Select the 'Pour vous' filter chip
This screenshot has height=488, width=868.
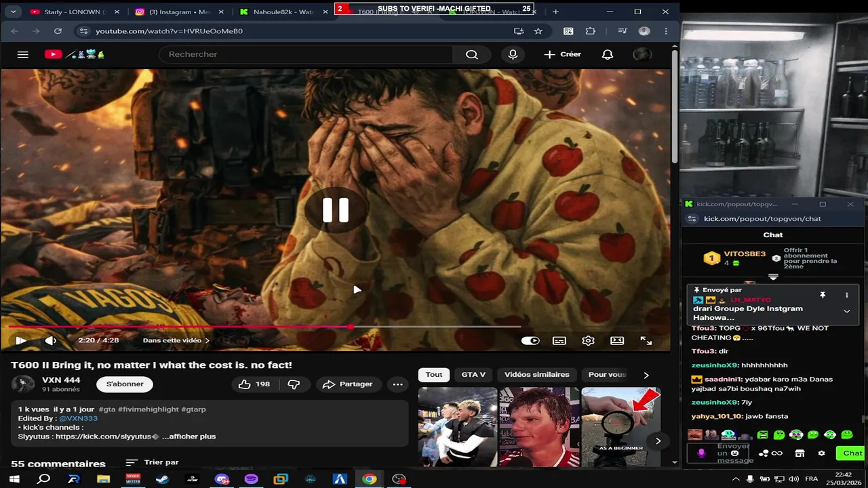[607, 375]
